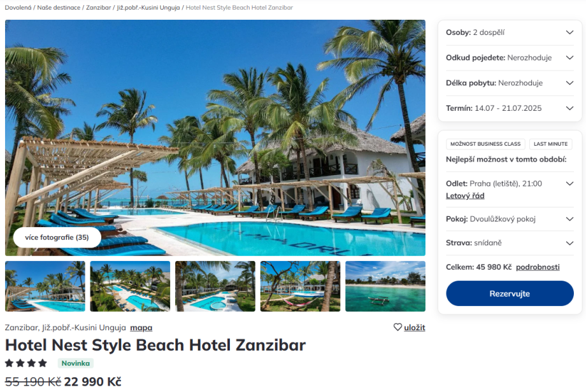Open the Termín date dropdown
The width and height of the screenshot is (586, 392).
[510, 108]
